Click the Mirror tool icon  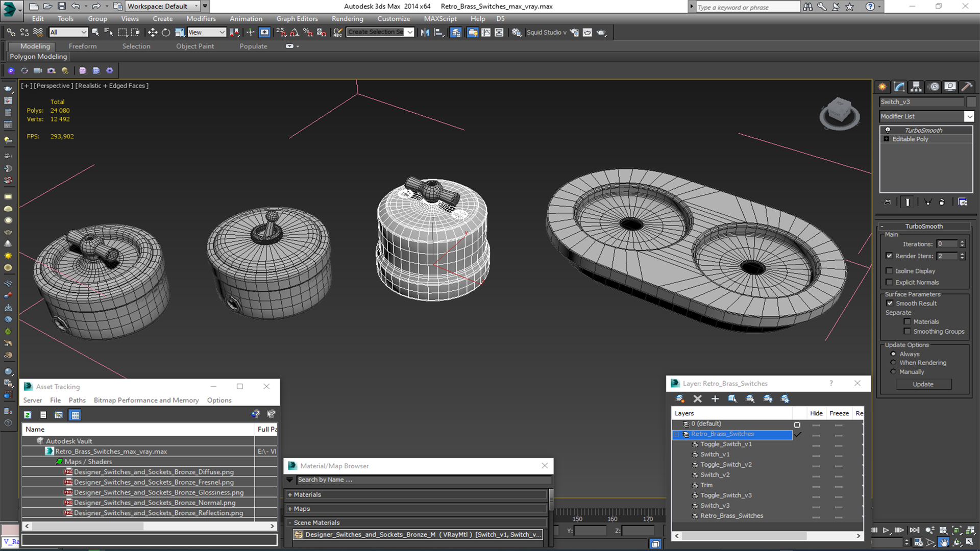[x=425, y=32]
